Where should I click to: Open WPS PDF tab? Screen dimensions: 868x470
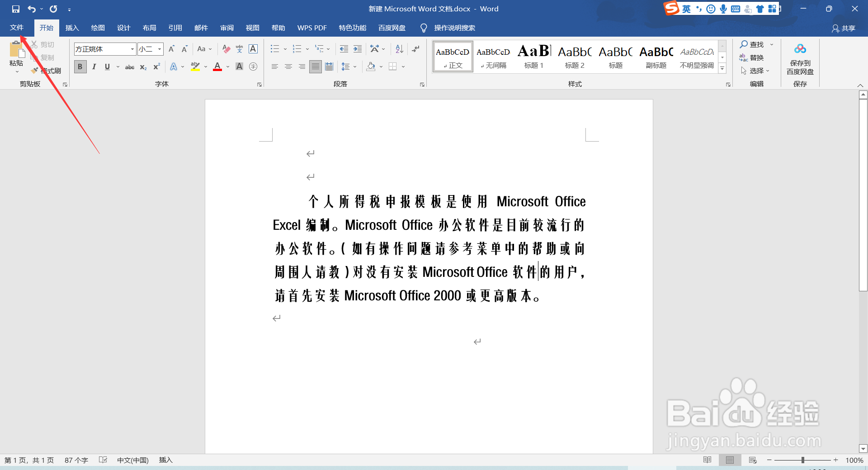pyautogui.click(x=312, y=28)
